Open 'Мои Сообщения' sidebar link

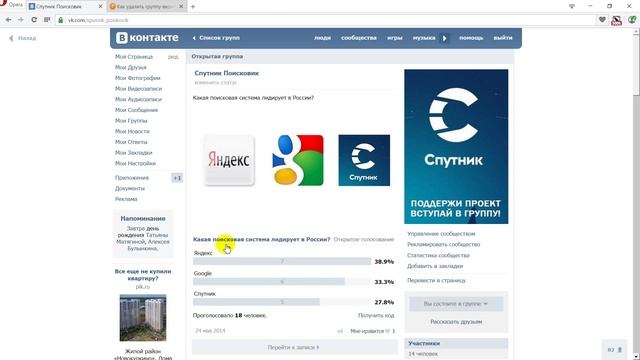pos(136,110)
